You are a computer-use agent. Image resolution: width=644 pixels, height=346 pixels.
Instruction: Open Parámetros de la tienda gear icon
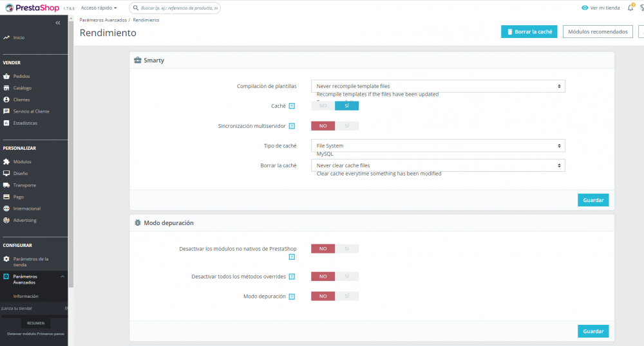point(6,259)
